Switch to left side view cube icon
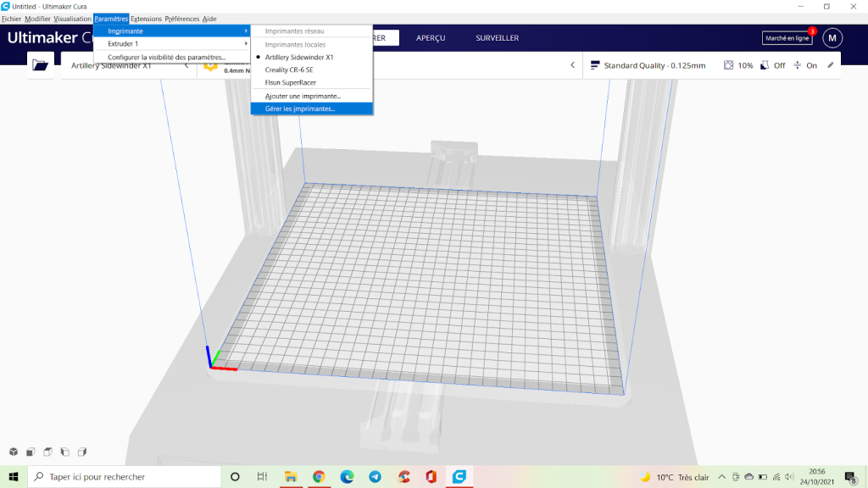 (65, 452)
